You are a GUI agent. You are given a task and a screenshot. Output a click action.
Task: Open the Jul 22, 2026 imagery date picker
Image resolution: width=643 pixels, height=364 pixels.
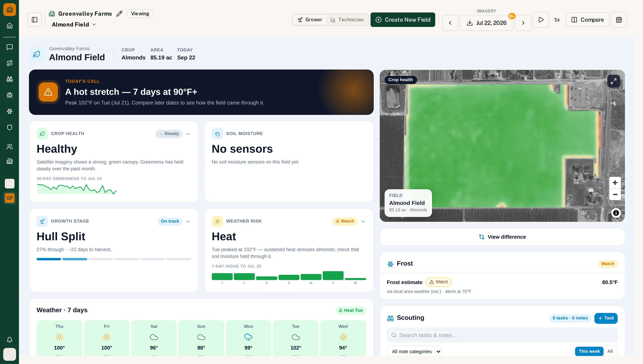(x=486, y=23)
